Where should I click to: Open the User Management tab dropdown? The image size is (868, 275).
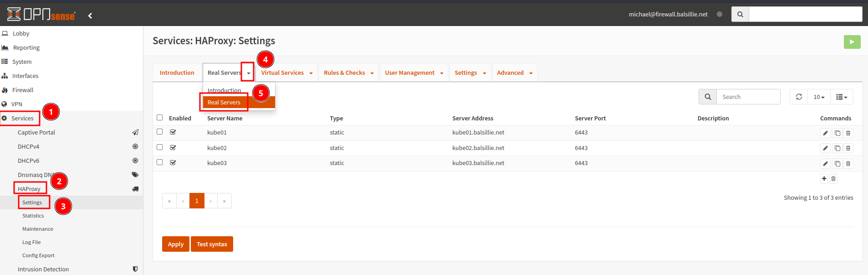(x=442, y=73)
